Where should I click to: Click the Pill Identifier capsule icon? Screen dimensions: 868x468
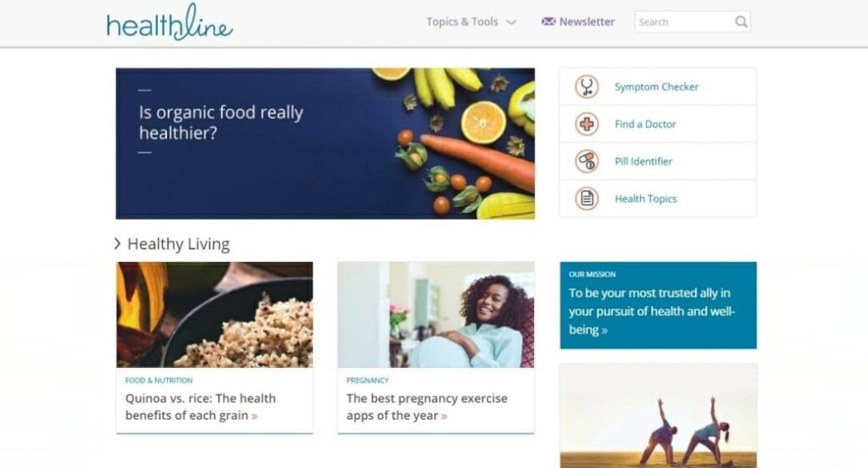pyautogui.click(x=587, y=161)
